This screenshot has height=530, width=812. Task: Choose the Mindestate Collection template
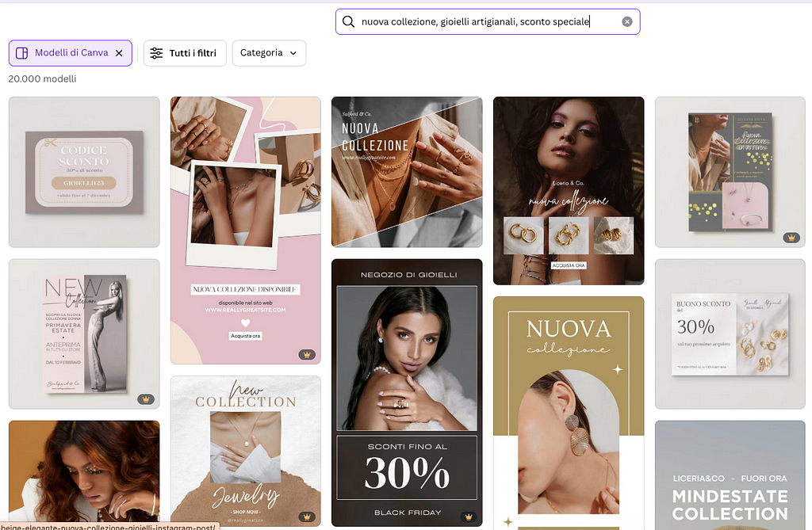click(730, 475)
